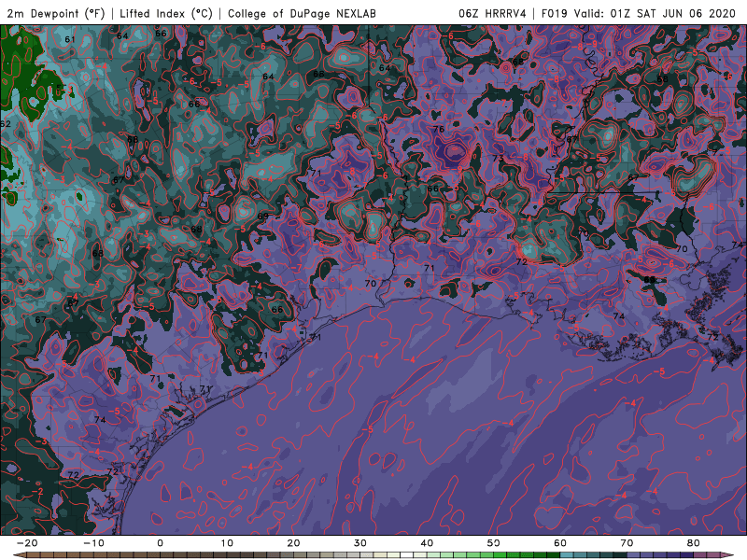Click the '73' dewpoint value on the map
This screenshot has width=747, height=560.
point(498,158)
